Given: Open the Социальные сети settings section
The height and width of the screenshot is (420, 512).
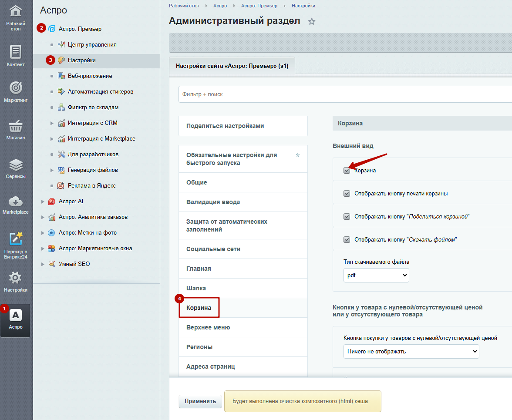Looking at the screenshot, I should tap(243, 249).
